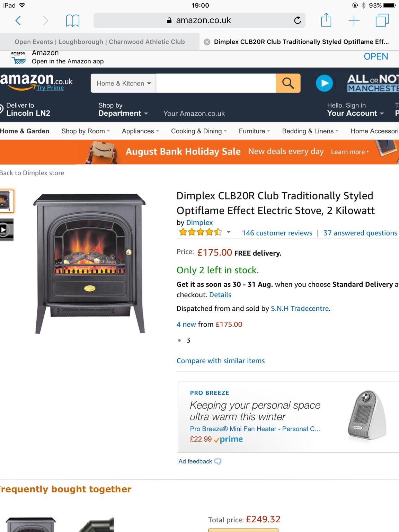The width and height of the screenshot is (399, 532).
Task: Switch to the Charnwood Athletic Club tab
Action: pos(100,42)
